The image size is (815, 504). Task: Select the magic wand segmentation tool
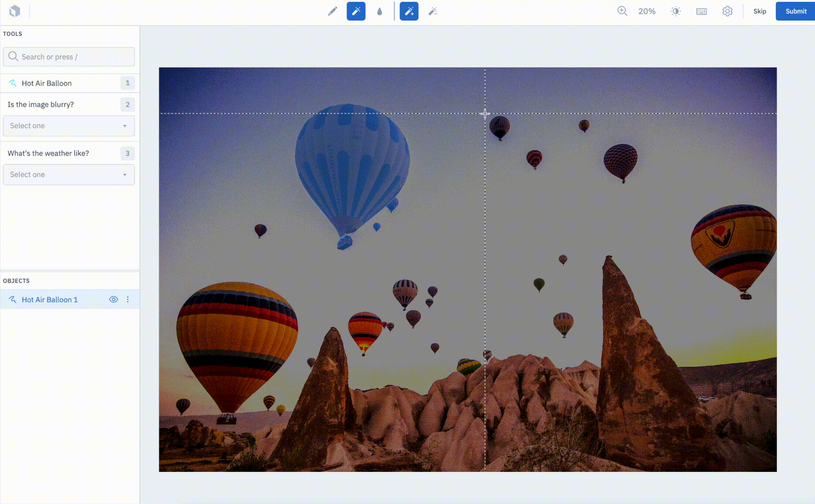click(356, 11)
